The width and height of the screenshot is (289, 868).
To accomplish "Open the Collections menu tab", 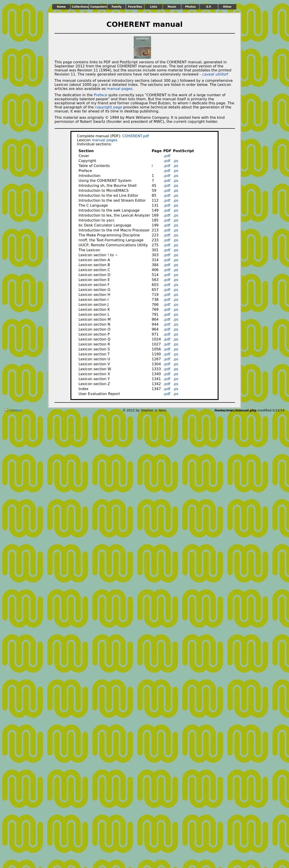I will click(x=80, y=7).
